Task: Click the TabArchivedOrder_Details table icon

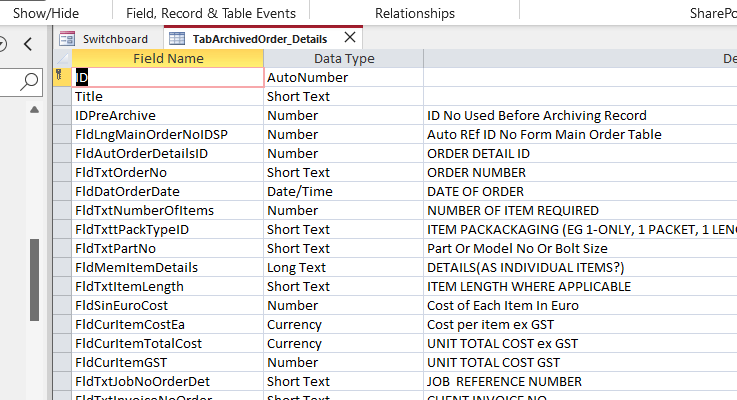Action: pyautogui.click(x=177, y=39)
